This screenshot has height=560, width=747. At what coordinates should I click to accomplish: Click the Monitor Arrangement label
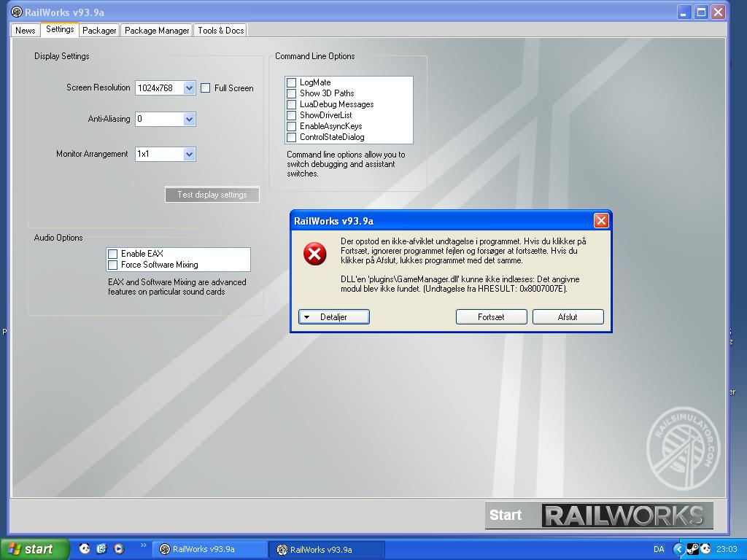[92, 154]
